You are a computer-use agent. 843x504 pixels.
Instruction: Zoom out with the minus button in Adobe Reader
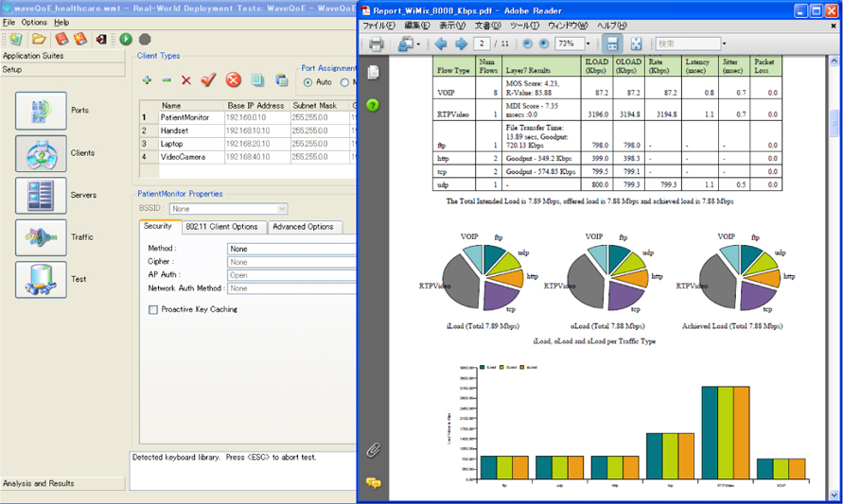click(x=527, y=43)
